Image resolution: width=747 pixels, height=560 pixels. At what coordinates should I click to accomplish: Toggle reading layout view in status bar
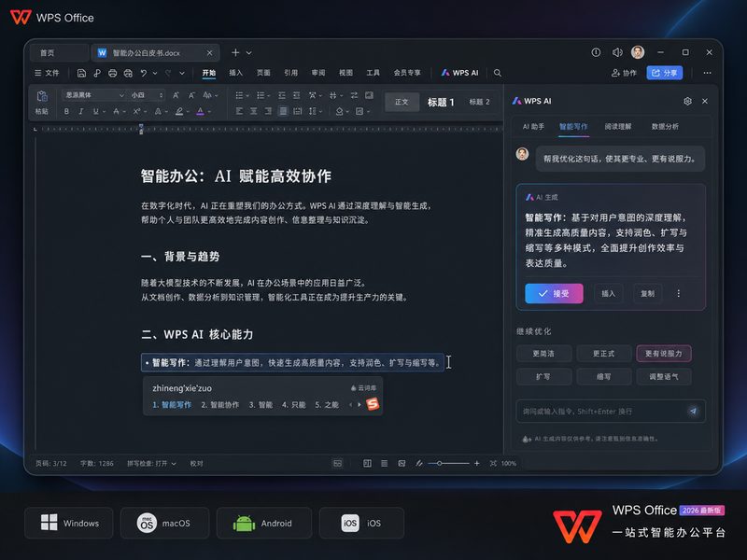[337, 463]
